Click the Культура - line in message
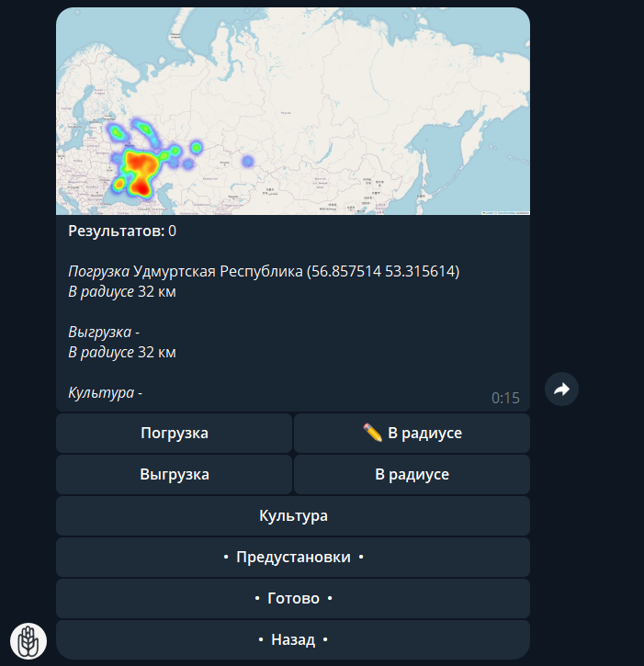644x666 pixels. pyautogui.click(x=106, y=392)
